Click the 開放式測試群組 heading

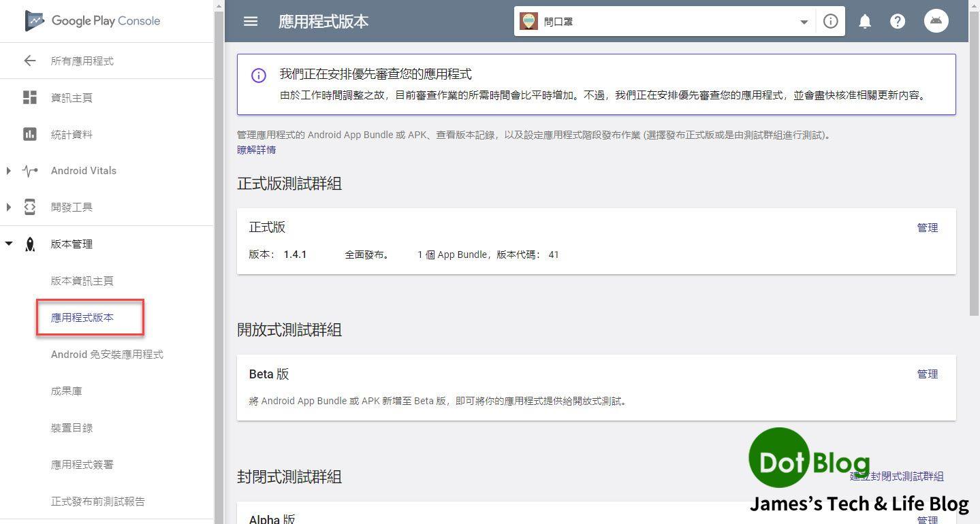(x=289, y=330)
